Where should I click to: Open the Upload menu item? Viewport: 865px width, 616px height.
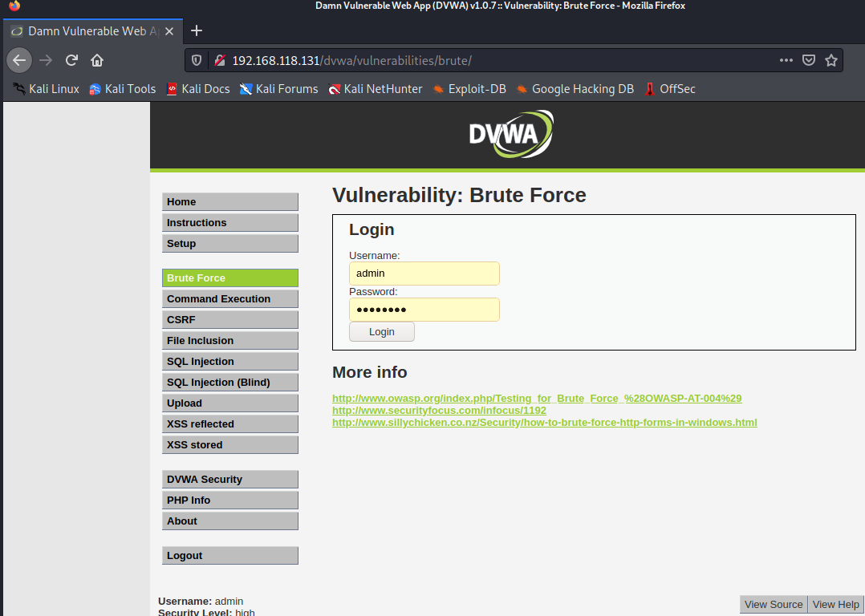[230, 403]
